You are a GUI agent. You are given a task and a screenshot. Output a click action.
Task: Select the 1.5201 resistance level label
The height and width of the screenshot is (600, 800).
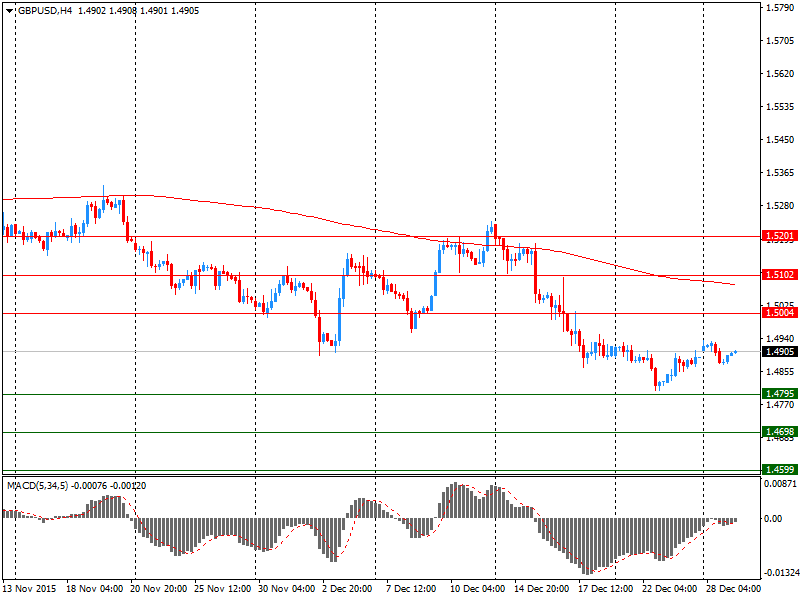tap(780, 236)
